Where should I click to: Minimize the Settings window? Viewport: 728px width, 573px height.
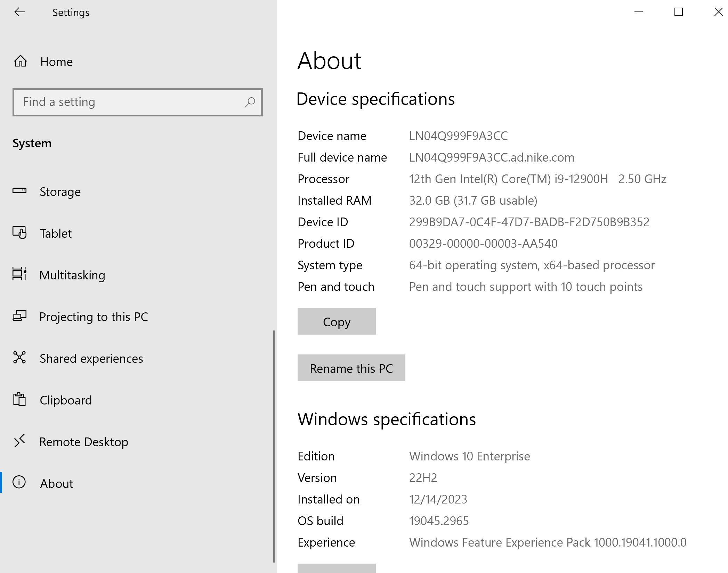(638, 12)
